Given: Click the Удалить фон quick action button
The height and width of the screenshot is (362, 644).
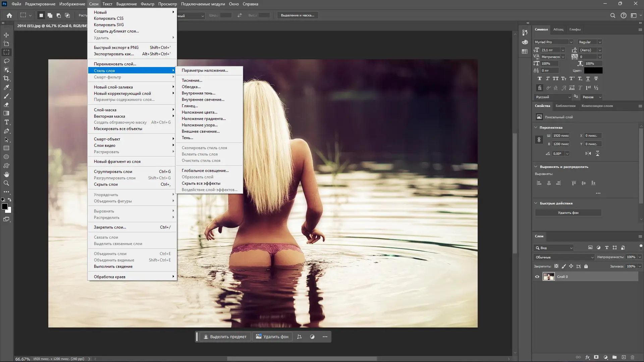Looking at the screenshot, I should pyautogui.click(x=568, y=213).
